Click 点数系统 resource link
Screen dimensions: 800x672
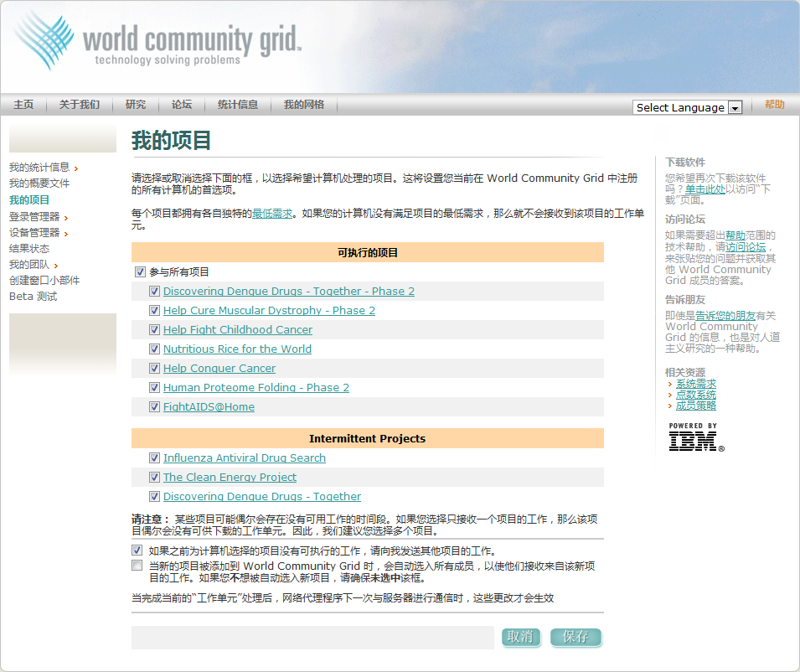tap(696, 395)
